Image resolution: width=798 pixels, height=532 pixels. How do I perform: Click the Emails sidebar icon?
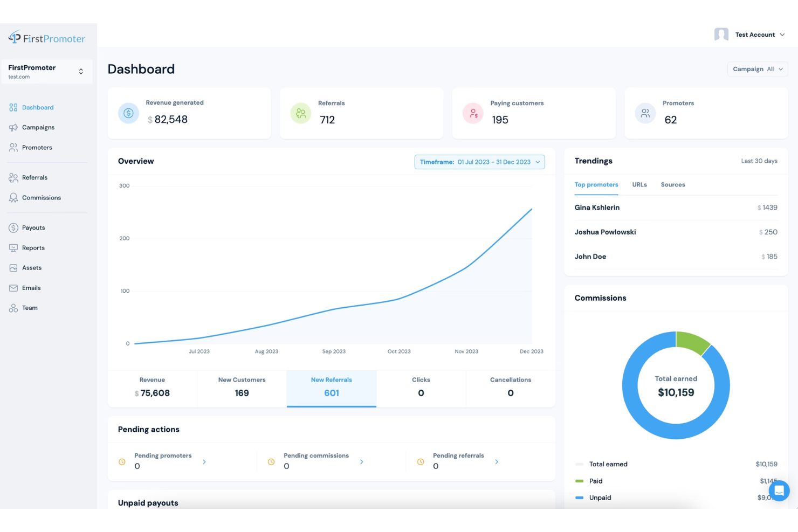[x=13, y=287]
